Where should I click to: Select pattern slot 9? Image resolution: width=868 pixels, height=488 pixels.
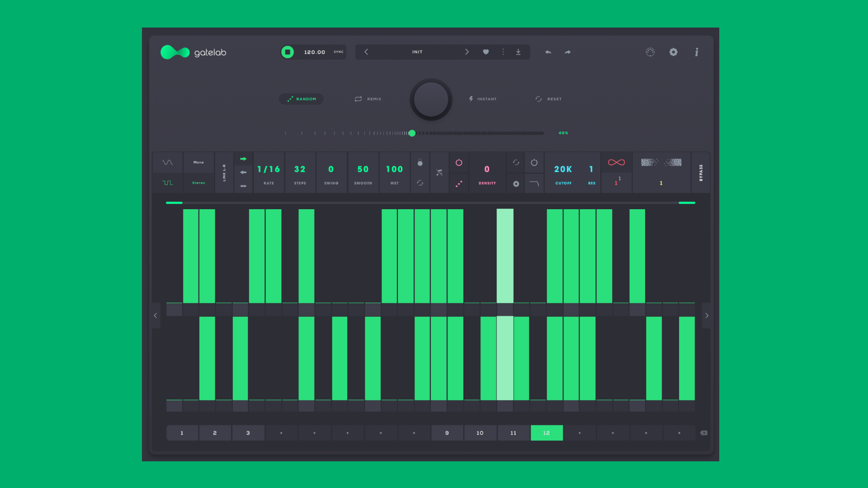click(447, 433)
